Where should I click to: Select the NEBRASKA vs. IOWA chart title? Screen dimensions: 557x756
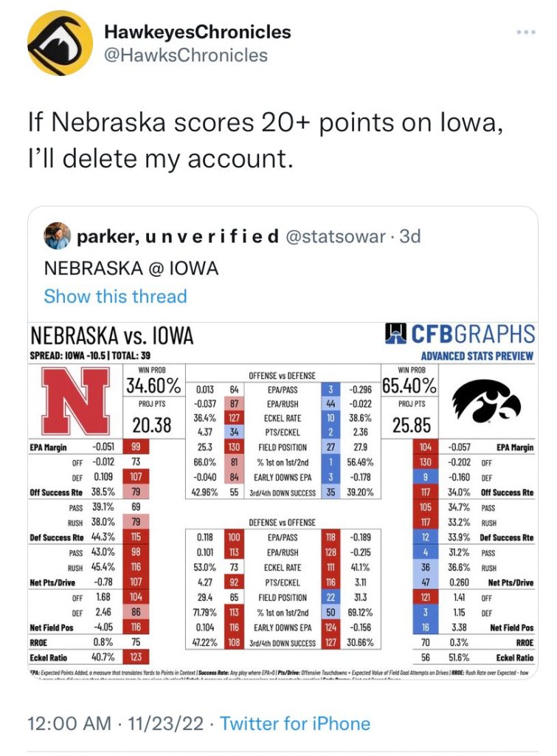point(111,337)
